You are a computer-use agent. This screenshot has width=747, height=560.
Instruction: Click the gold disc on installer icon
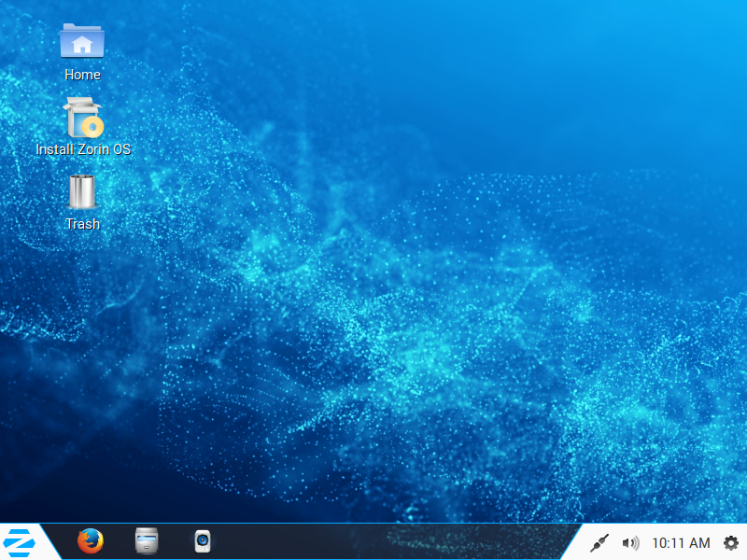(x=92, y=126)
